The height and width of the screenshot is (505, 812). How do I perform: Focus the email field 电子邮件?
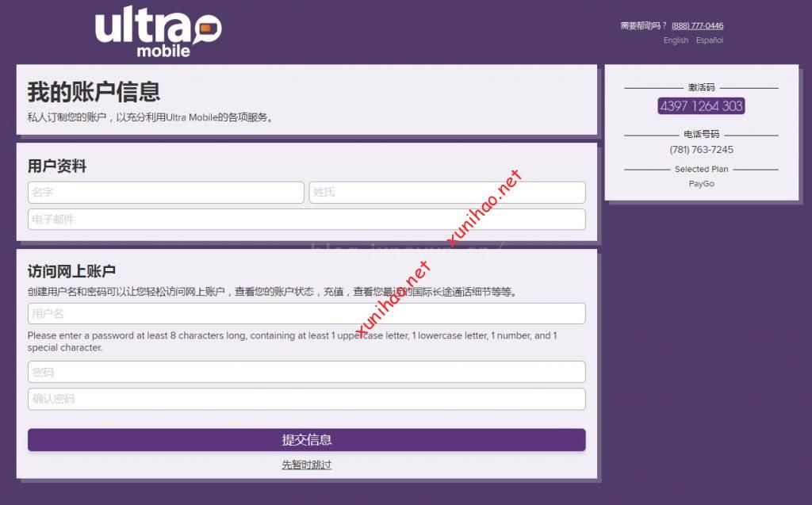pyautogui.click(x=307, y=219)
